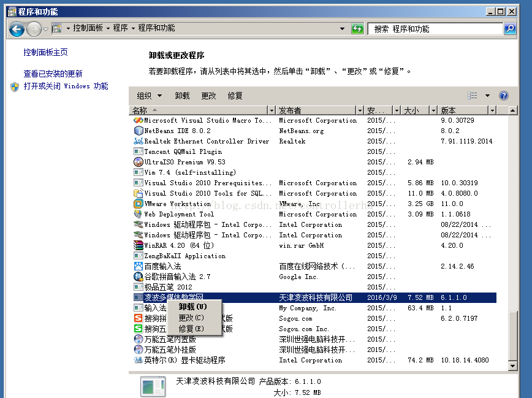Click the change view icon in toolbar
Image resolution: width=532 pixels, height=398 pixels.
[x=473, y=96]
